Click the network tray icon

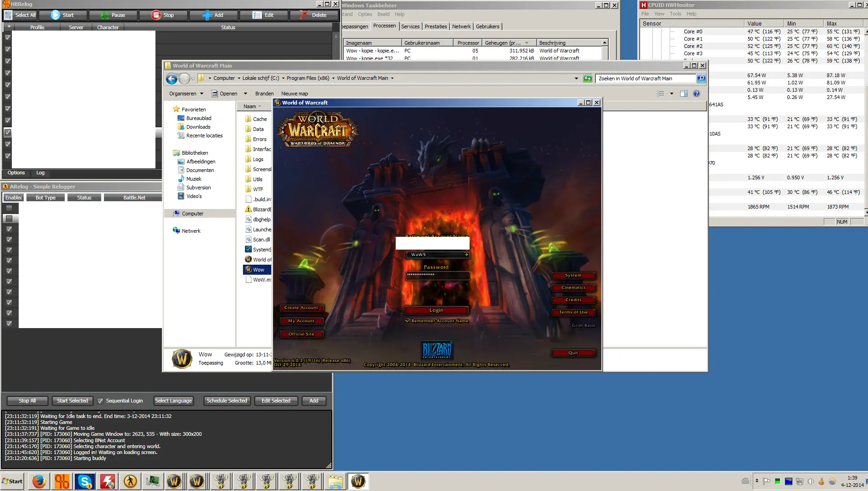800,481
